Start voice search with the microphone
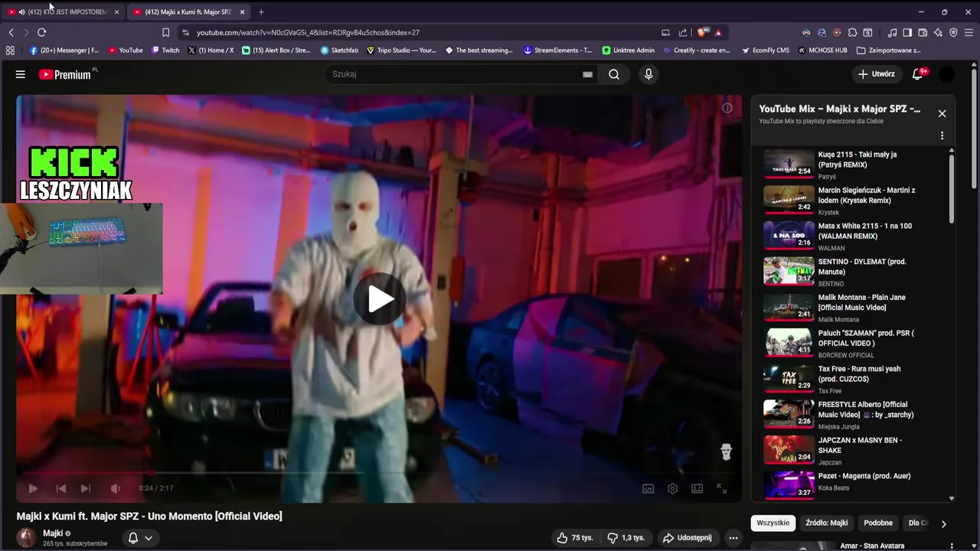 click(x=648, y=74)
